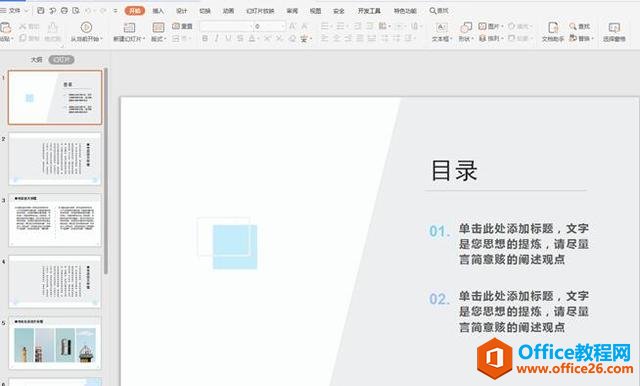Screen dimensions: 640x386
Task: Click the bulleted list icon
Action: coord(325,26)
